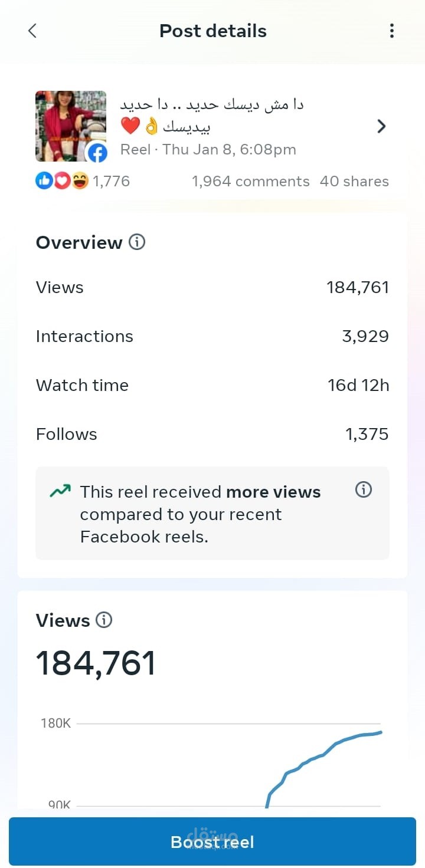Screen dimensions: 425x868
Task: Select the Follows row showing 1,375
Action: point(212,435)
